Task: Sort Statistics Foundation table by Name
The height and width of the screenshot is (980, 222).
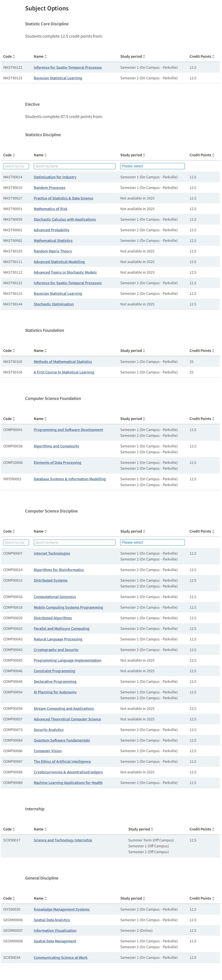Action: tap(40, 351)
